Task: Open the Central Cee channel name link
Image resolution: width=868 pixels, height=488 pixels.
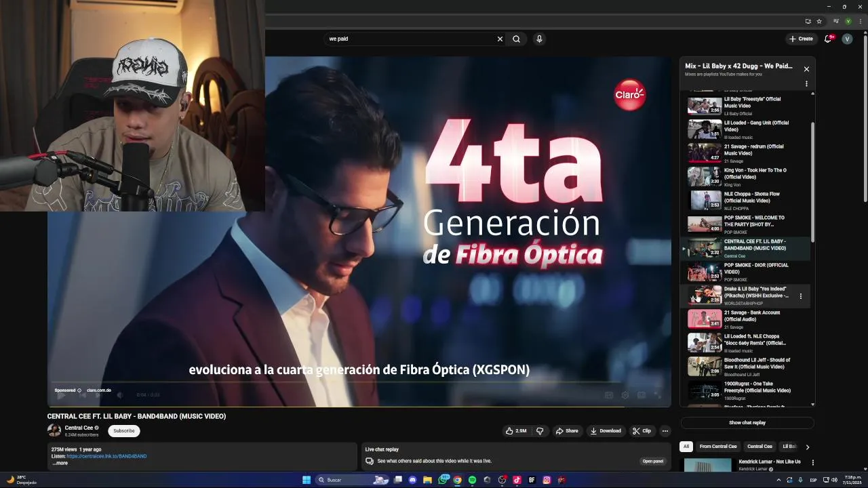Action: coord(79,428)
